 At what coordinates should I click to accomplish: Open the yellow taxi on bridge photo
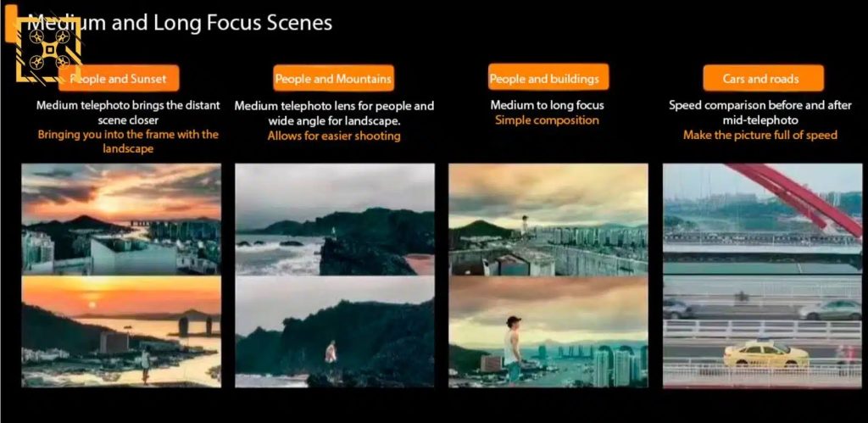point(762,331)
